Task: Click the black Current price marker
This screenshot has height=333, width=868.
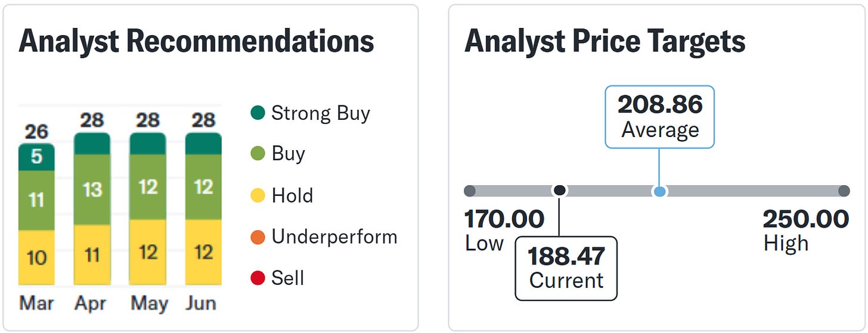Action: click(559, 191)
